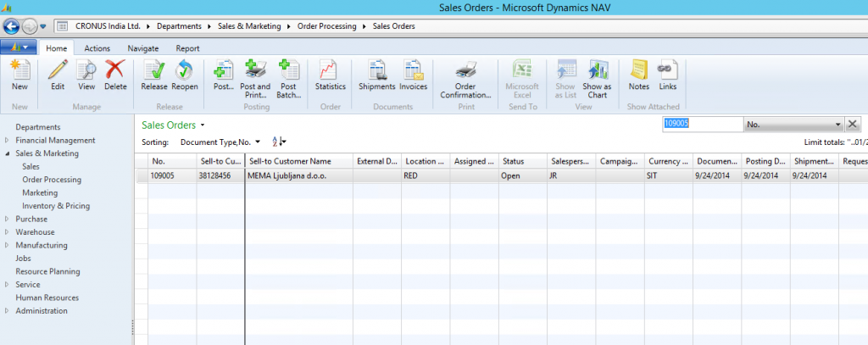Show Invoices documents

point(414,76)
